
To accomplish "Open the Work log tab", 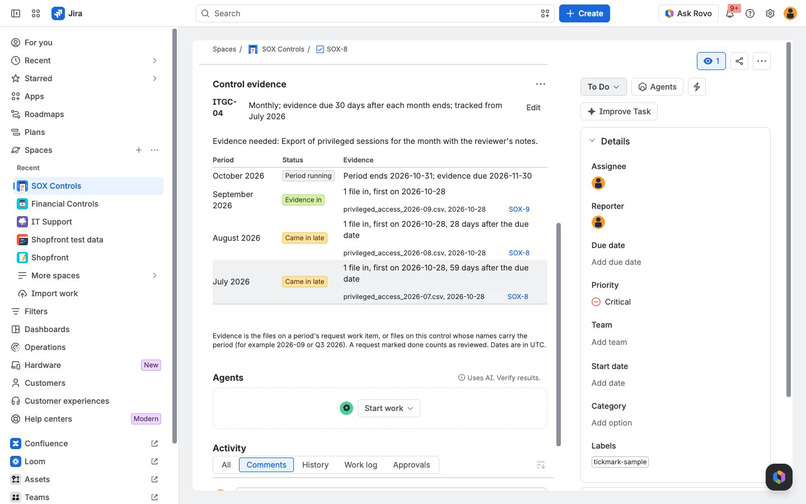I will pyautogui.click(x=360, y=465).
